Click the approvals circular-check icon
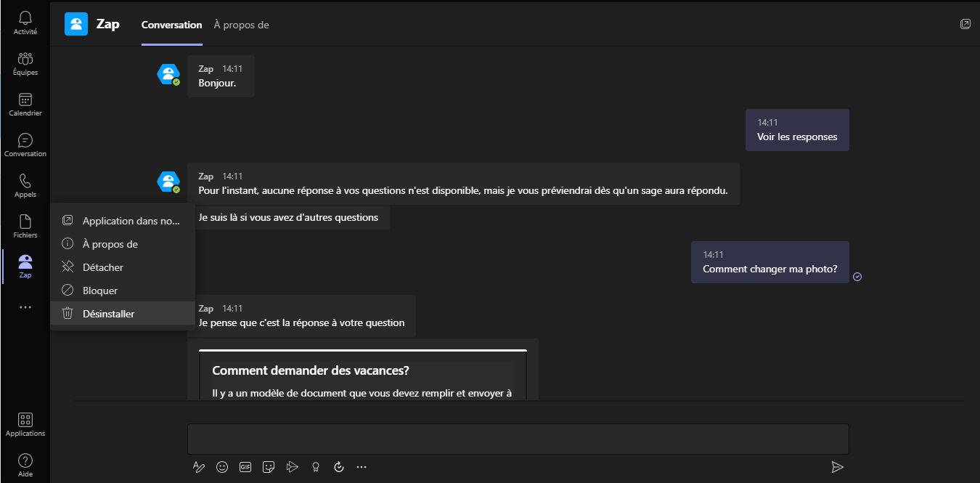Image resolution: width=980 pixels, height=483 pixels. [338, 467]
